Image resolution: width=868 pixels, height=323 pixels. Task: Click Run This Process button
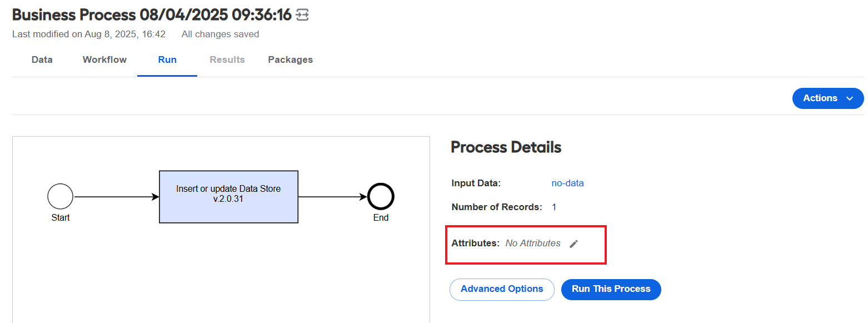point(611,289)
